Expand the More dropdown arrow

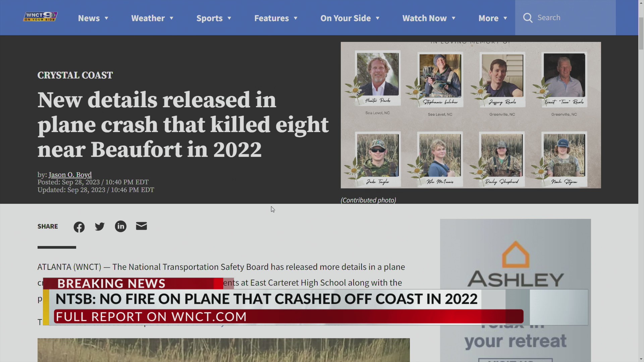505,18
